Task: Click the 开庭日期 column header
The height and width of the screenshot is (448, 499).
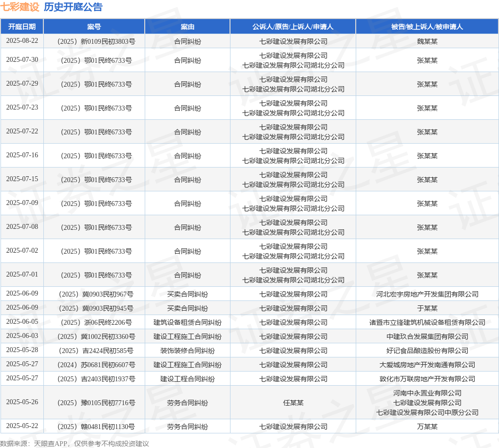Action: point(22,27)
